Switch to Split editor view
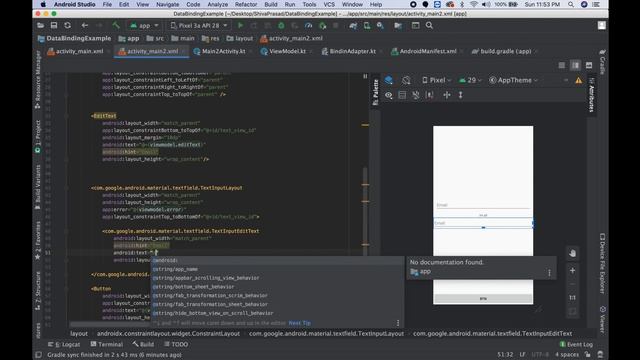 point(575,65)
